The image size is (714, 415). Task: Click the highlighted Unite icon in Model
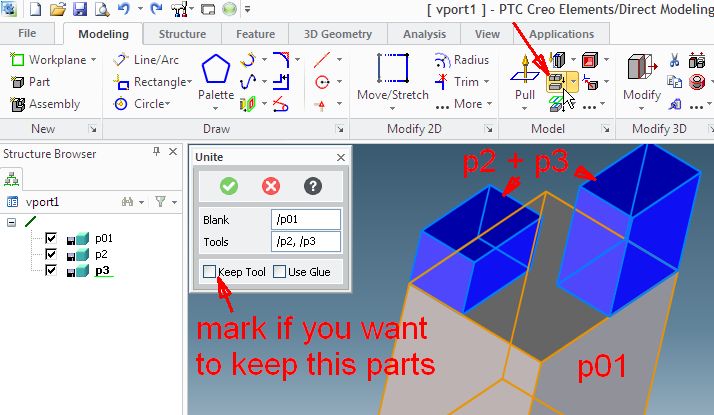pyautogui.click(x=556, y=82)
